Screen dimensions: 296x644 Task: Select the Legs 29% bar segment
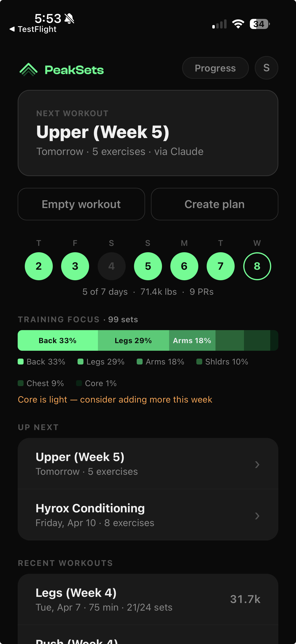(133, 340)
